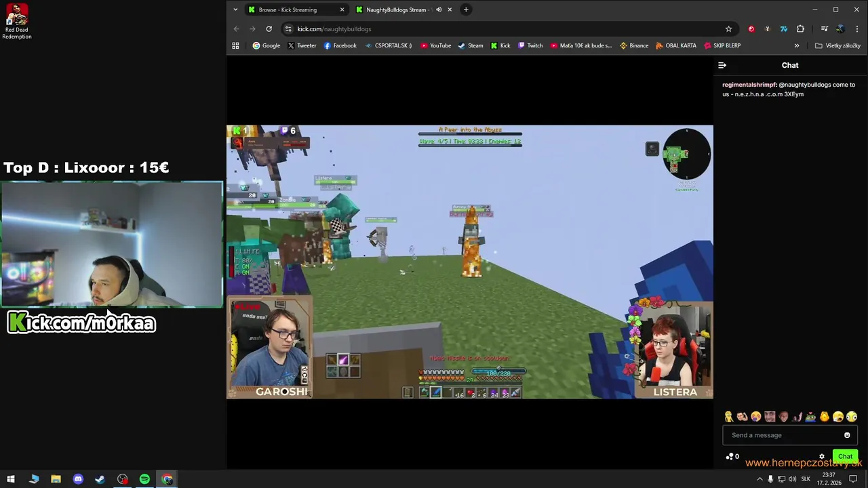Click regimentalshrimpf username in chat
Image resolution: width=868 pixels, height=488 pixels.
749,85
